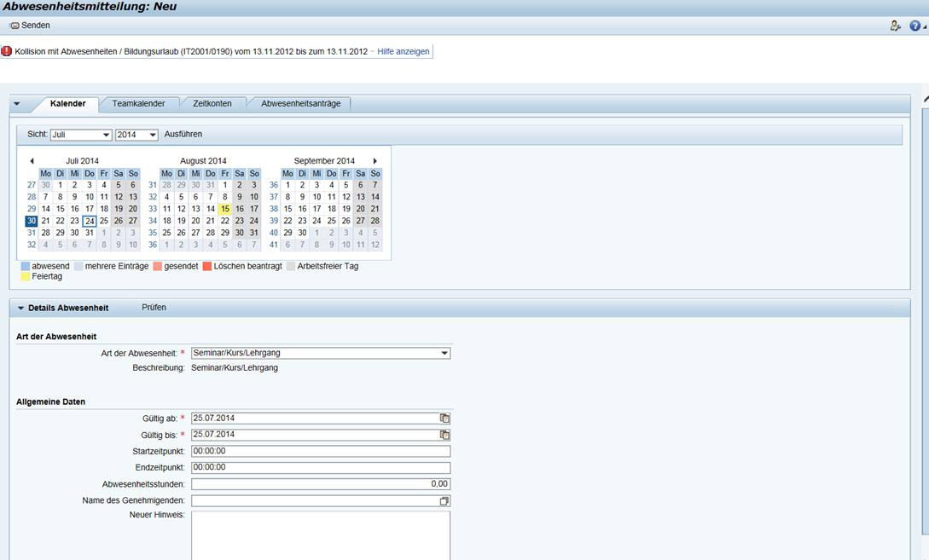Image resolution: width=929 pixels, height=560 pixels.
Task: Open the Abwesenheitsanträge tab
Action: coord(300,104)
